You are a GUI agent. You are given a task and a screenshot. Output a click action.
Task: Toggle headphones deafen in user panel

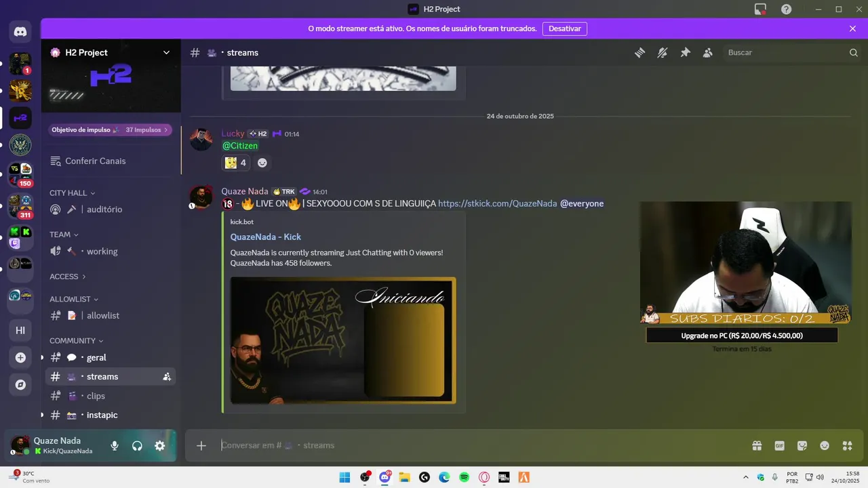(137, 446)
